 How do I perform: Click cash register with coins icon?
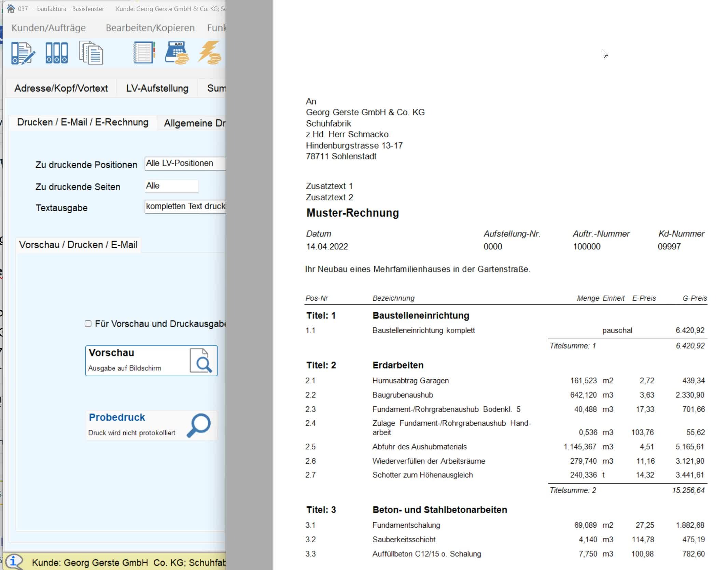(x=177, y=53)
